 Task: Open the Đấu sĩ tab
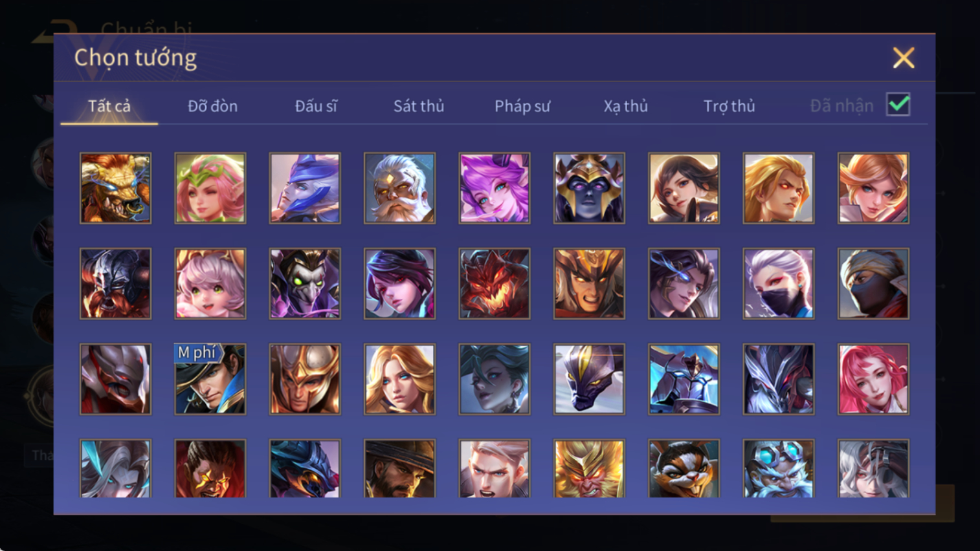tap(316, 106)
